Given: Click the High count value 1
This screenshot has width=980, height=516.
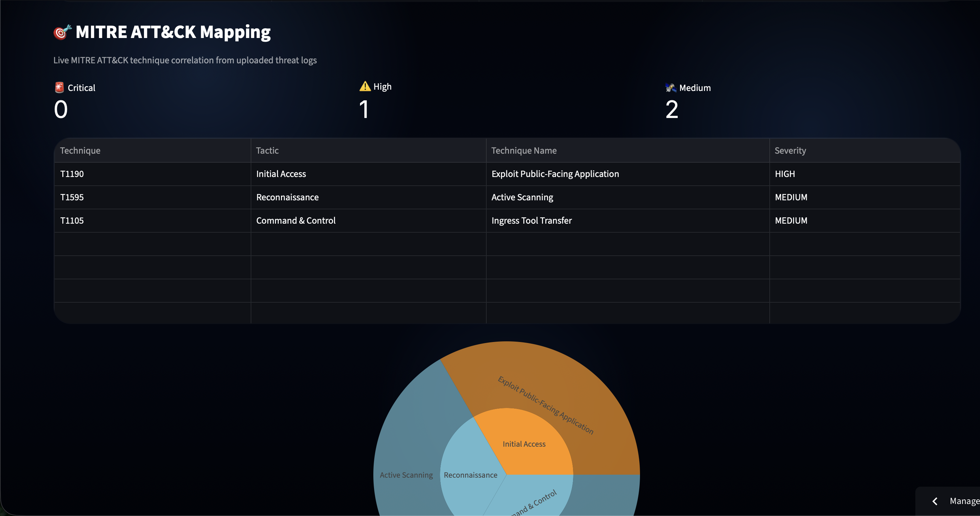Looking at the screenshot, I should click(x=364, y=110).
